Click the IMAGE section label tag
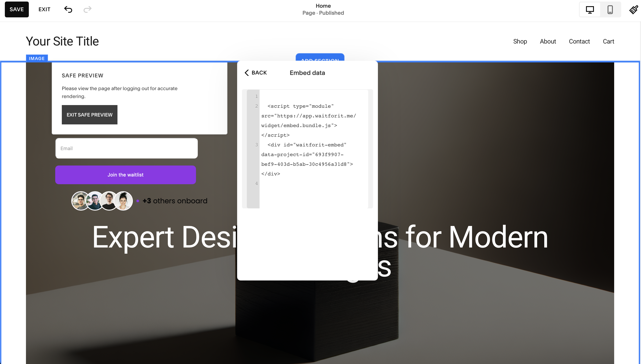 [37, 58]
